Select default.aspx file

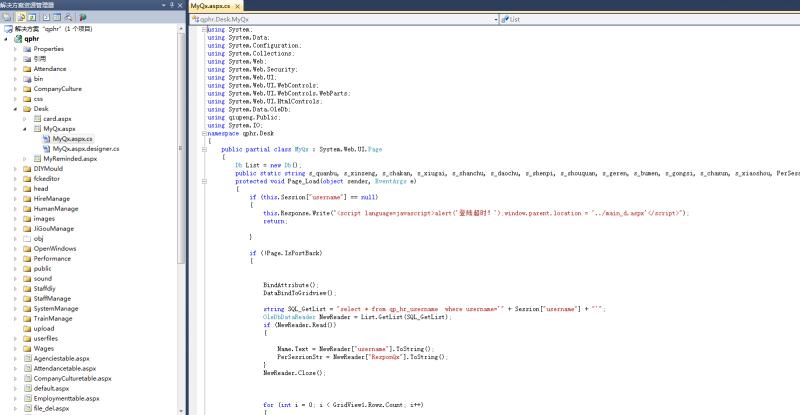51,388
